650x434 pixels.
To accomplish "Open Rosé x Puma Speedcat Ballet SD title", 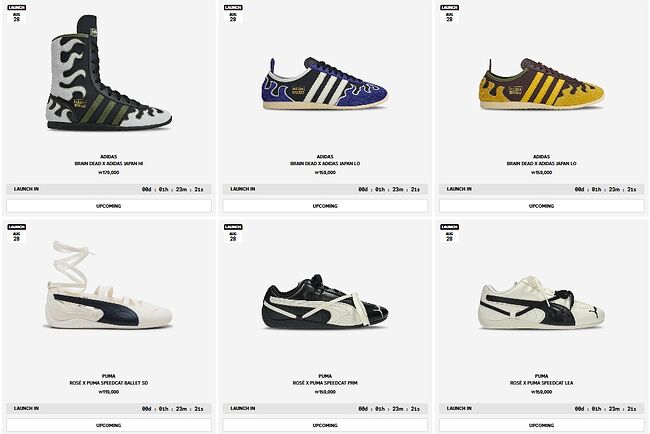I will coord(109,383).
